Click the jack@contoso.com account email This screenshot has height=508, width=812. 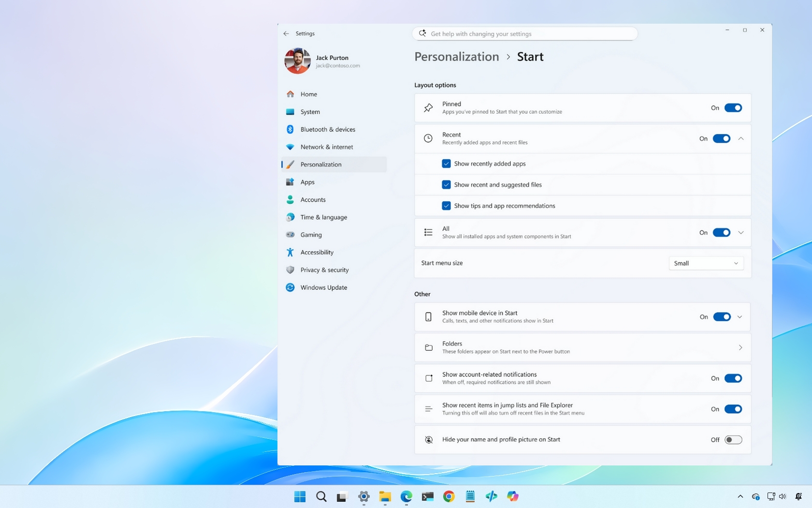pos(338,66)
